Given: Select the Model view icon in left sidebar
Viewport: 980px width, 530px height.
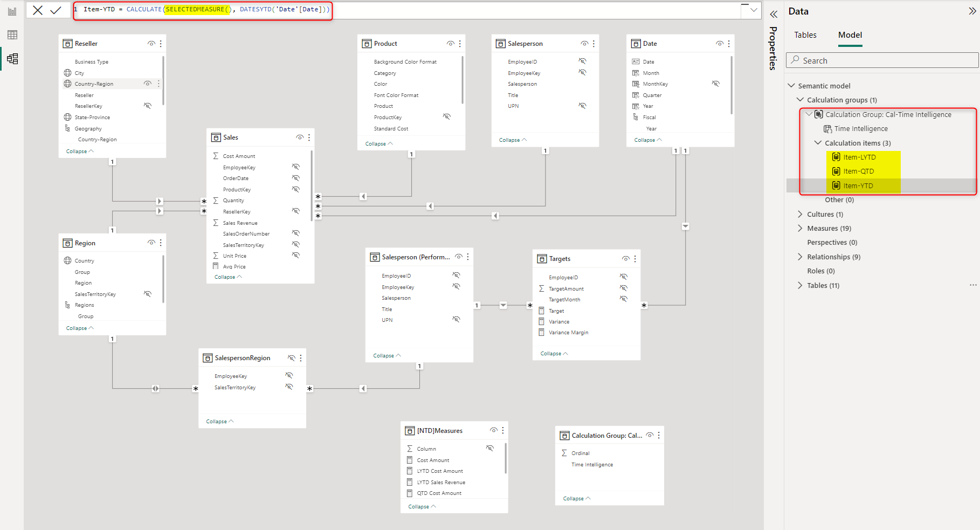Looking at the screenshot, I should click(12, 59).
